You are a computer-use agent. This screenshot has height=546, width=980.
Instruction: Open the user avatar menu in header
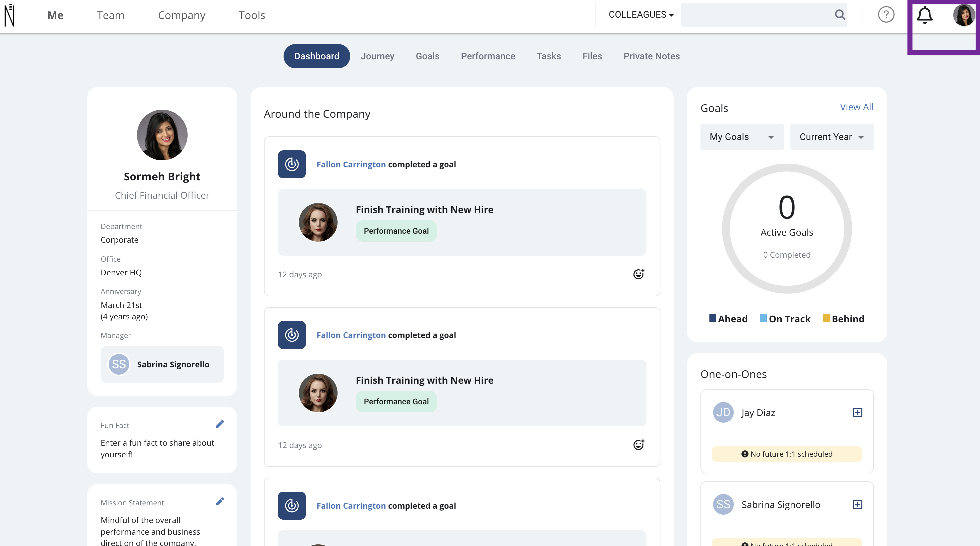pyautogui.click(x=964, y=15)
